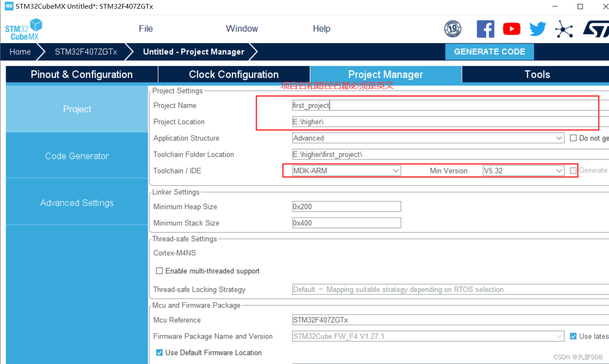Image resolution: width=609 pixels, height=364 pixels.
Task: Switch to Pinout & Configuration tab
Action: coord(82,74)
